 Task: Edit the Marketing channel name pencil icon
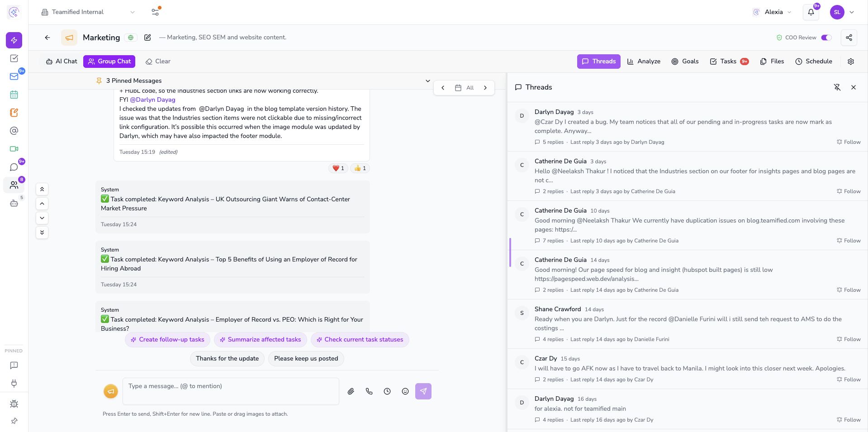[x=147, y=38]
